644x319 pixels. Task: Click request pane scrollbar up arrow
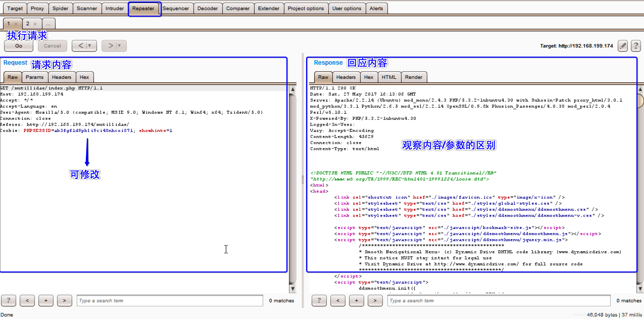point(292,89)
